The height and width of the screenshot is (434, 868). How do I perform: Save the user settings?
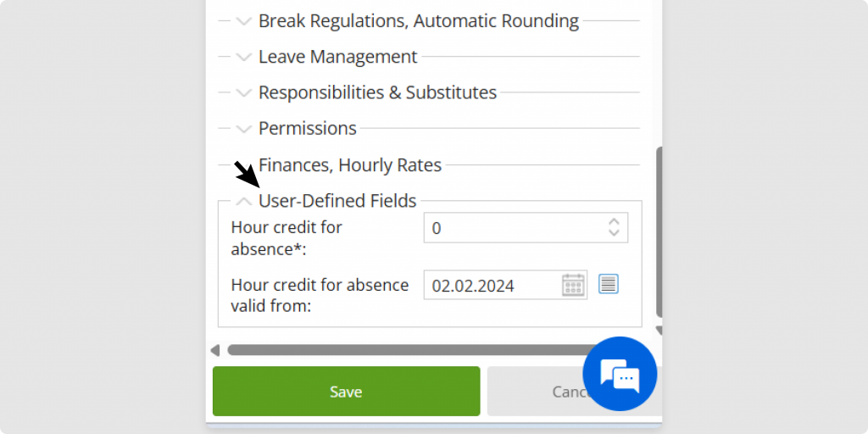346,391
